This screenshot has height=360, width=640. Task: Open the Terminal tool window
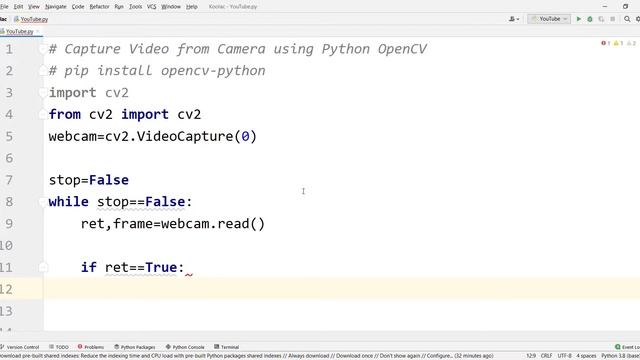pos(227,347)
